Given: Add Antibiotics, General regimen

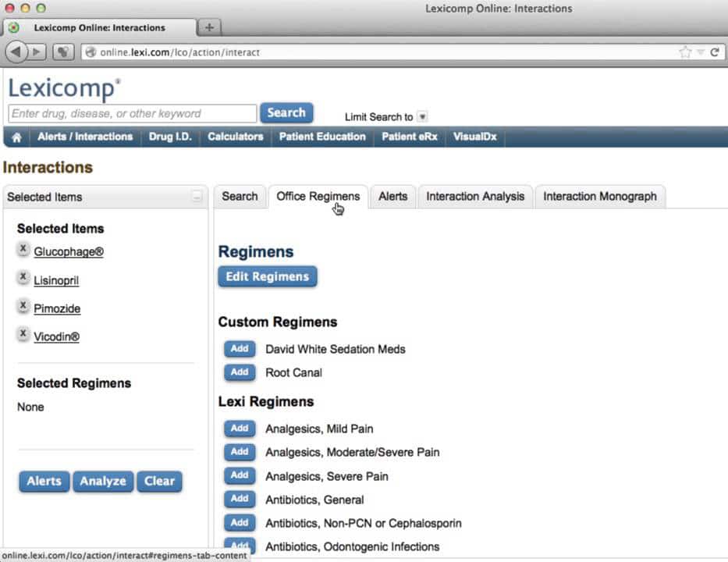Looking at the screenshot, I should [240, 499].
